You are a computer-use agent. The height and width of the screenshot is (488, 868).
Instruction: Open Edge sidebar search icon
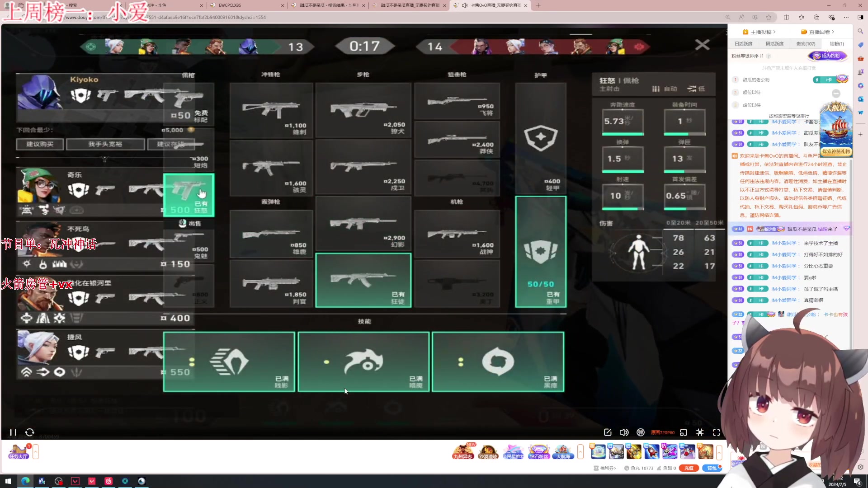(860, 31)
